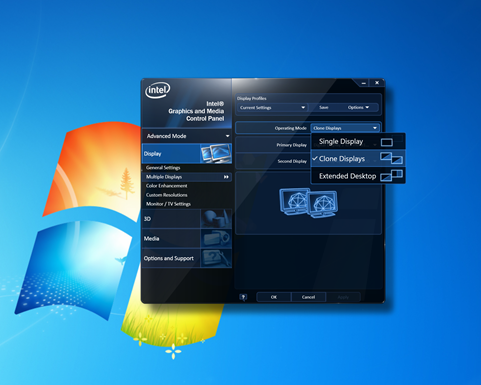Select Single Display from the mode list
The image size is (481, 385).
(x=358, y=142)
